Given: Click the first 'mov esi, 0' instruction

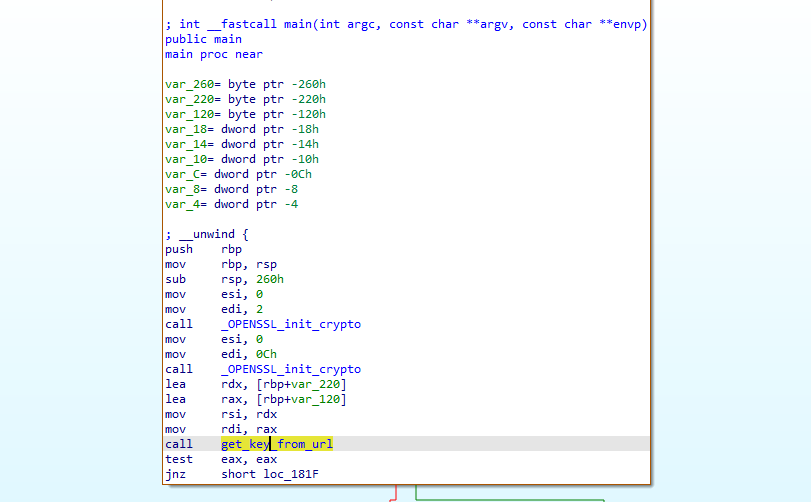Looking at the screenshot, I should [x=214, y=294].
